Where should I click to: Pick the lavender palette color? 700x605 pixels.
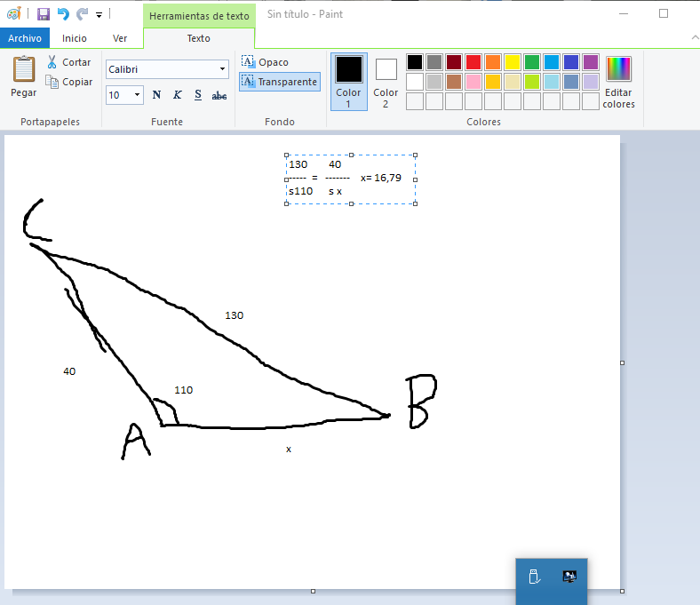pos(591,82)
